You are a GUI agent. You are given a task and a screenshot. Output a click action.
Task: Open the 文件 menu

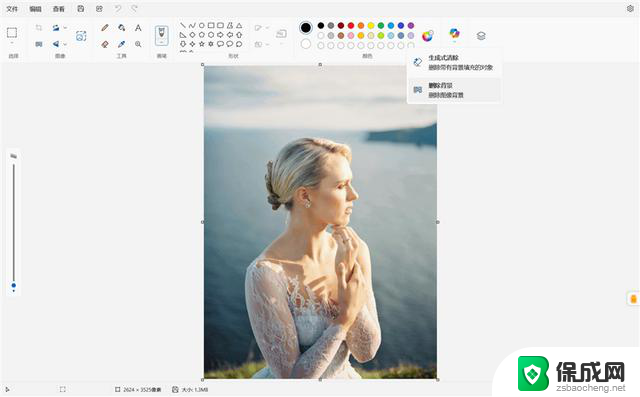coord(12,9)
